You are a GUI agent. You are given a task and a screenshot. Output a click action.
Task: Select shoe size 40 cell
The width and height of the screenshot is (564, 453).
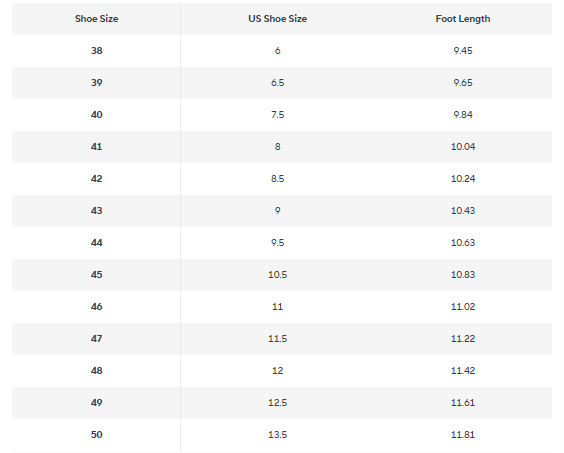pyautogui.click(x=96, y=115)
